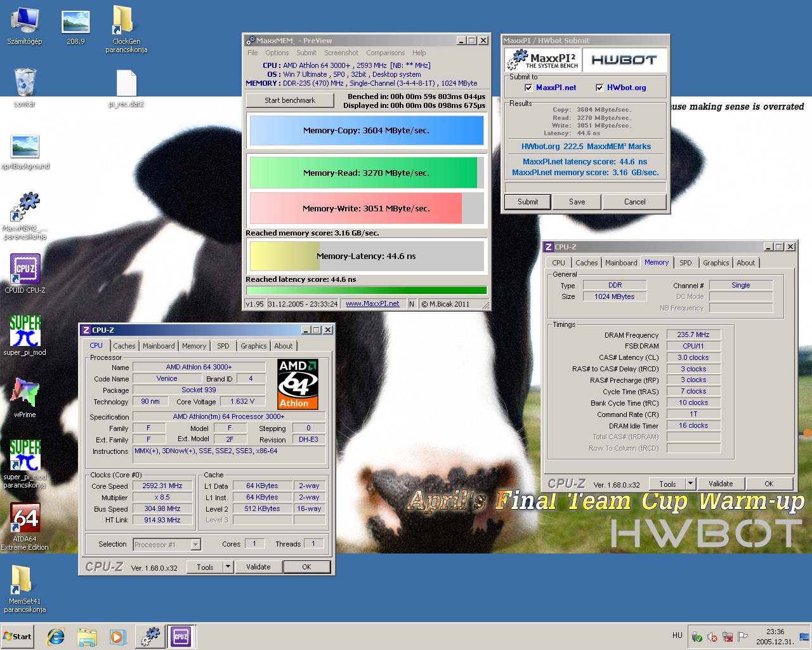The height and width of the screenshot is (650, 812).
Task: Switch to SPD tab in Memory CPU-Z window
Action: pyautogui.click(x=686, y=263)
